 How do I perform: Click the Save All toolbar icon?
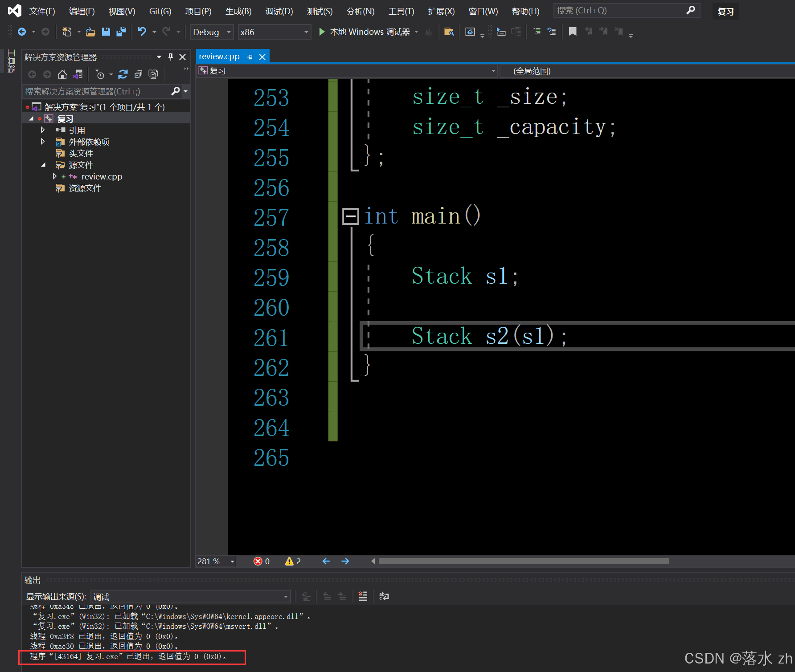(x=121, y=32)
